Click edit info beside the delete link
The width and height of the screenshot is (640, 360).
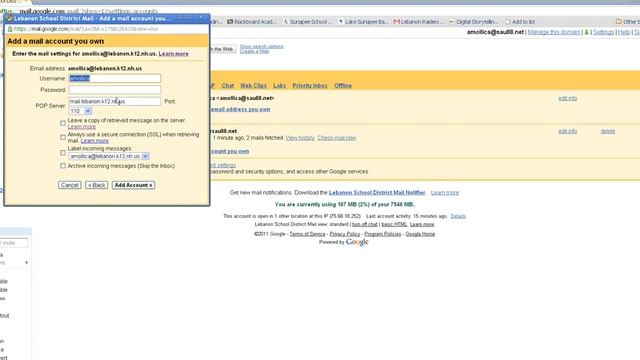click(x=568, y=131)
